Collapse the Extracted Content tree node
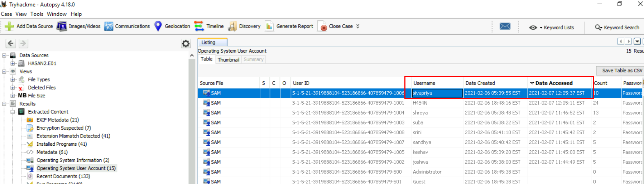 pos(13,112)
